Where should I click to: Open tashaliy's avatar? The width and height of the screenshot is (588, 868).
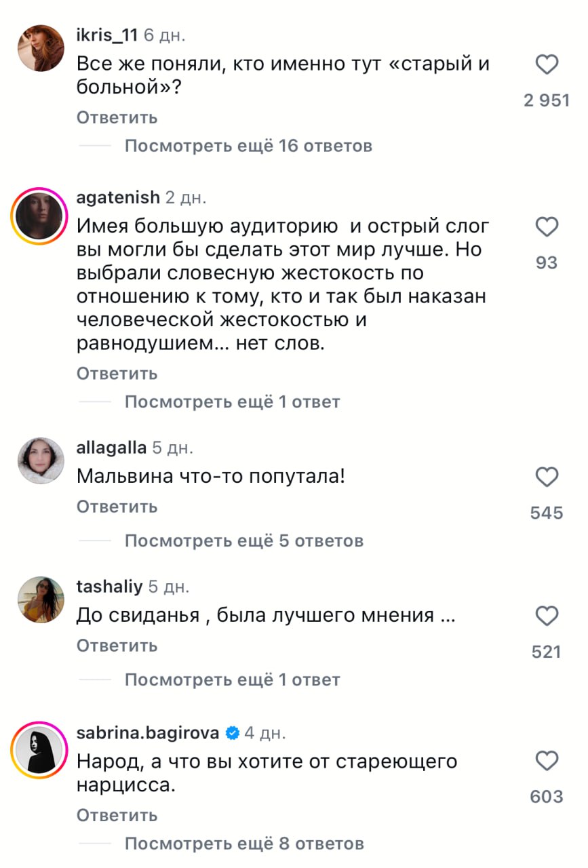[40, 599]
